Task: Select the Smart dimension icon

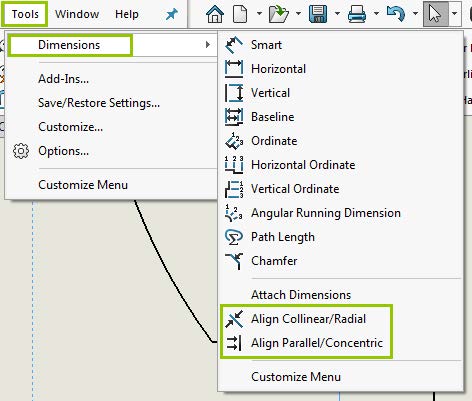Action: [x=234, y=45]
